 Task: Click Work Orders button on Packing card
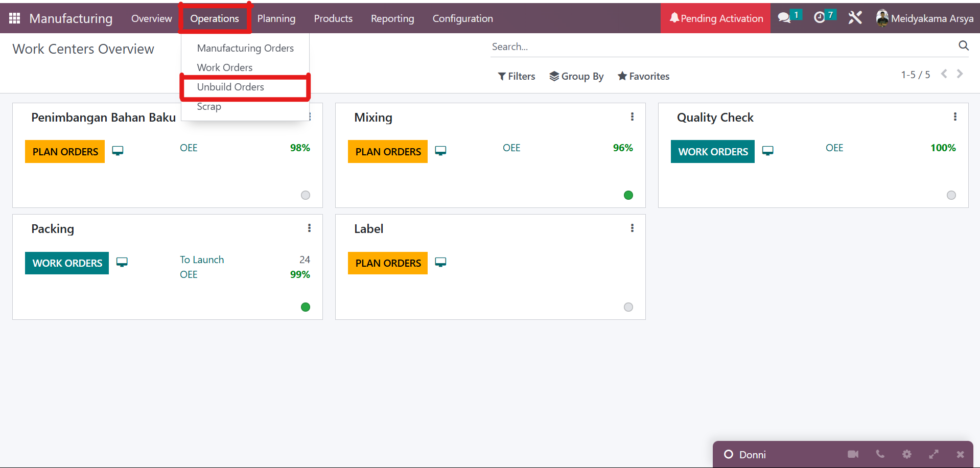(67, 263)
